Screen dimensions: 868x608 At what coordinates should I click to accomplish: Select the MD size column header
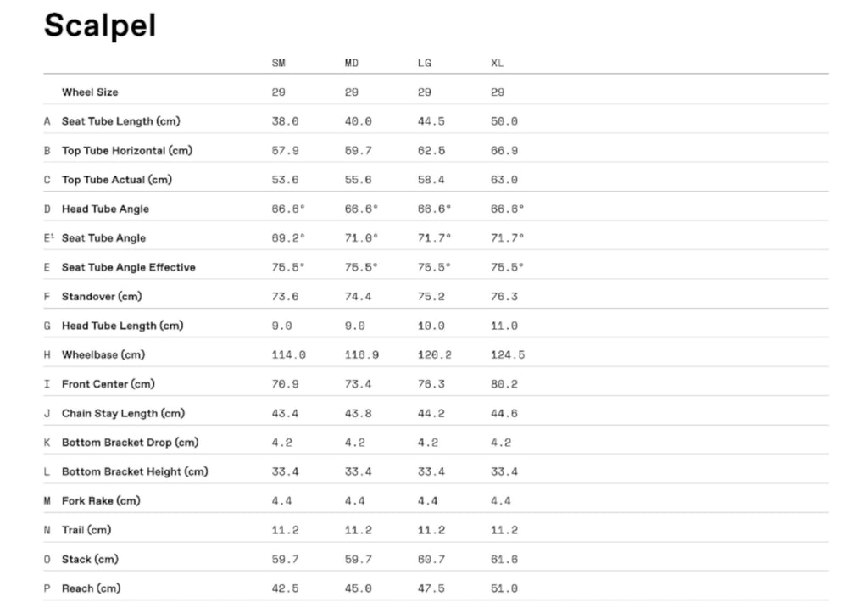[x=352, y=64]
